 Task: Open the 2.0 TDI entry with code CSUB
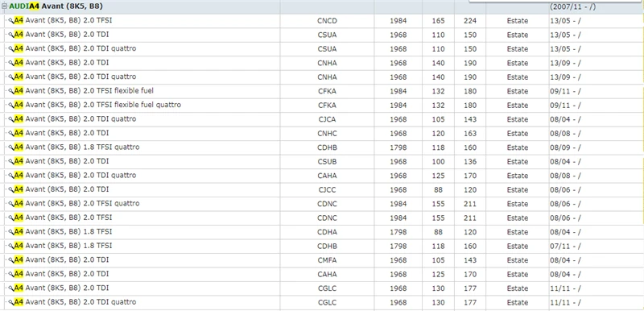(x=62, y=161)
